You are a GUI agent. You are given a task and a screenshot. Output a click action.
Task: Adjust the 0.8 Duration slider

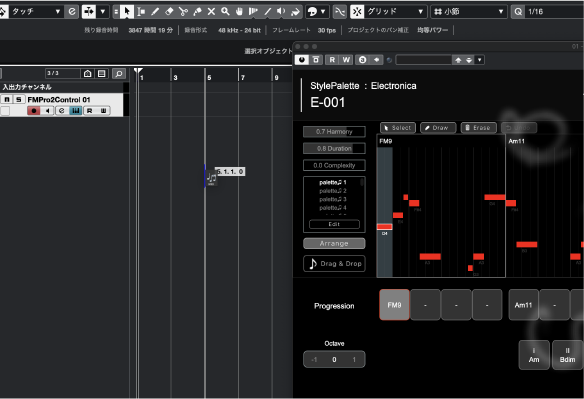(334, 148)
